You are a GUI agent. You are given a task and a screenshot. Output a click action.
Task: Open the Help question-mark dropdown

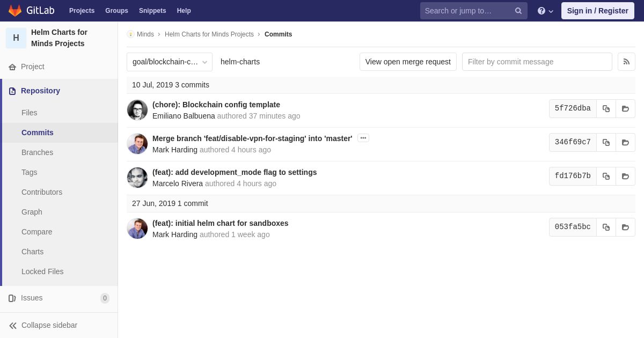coord(545,11)
